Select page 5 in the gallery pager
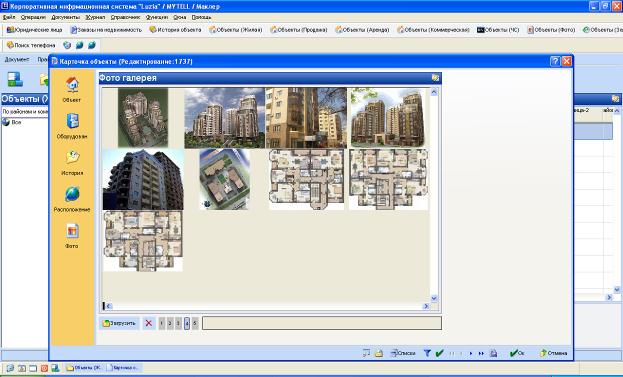 pyautogui.click(x=195, y=323)
